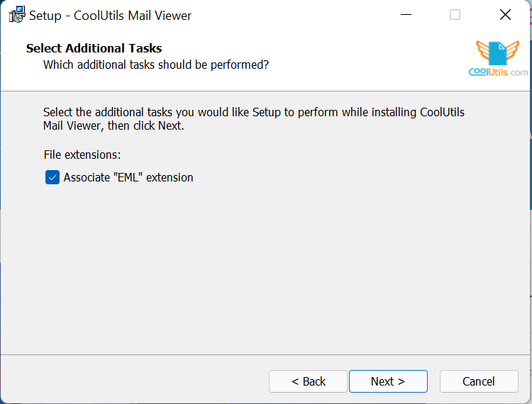This screenshot has height=404, width=532.
Task: Click "Which additional tasks should be performed?" subtitle
Action: (156, 64)
